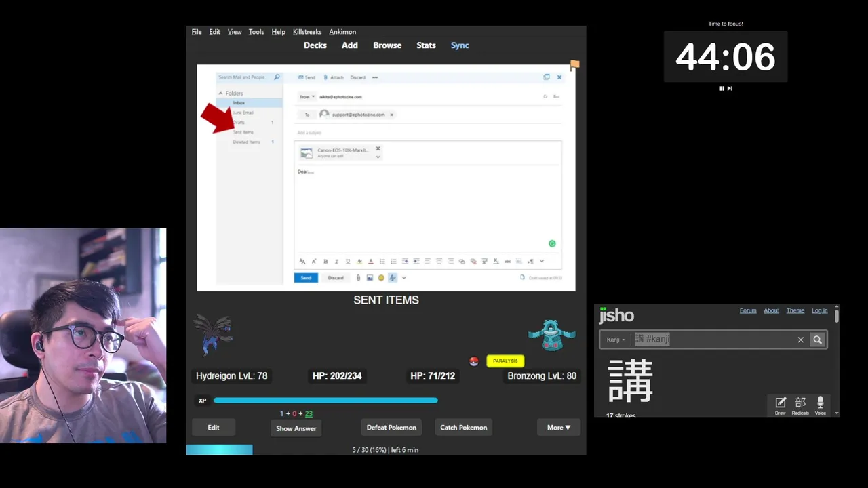Open the Stats view
This screenshot has height=488, width=868.
pos(426,45)
